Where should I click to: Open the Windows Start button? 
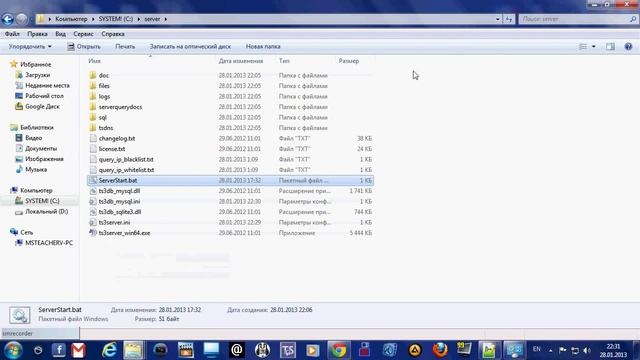[13, 350]
